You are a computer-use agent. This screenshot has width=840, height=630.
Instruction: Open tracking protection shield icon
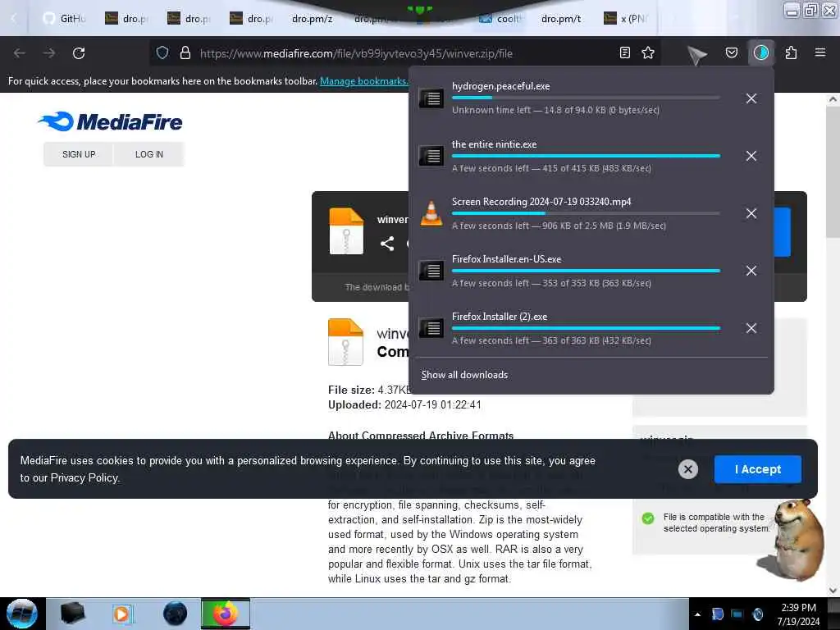(162, 52)
